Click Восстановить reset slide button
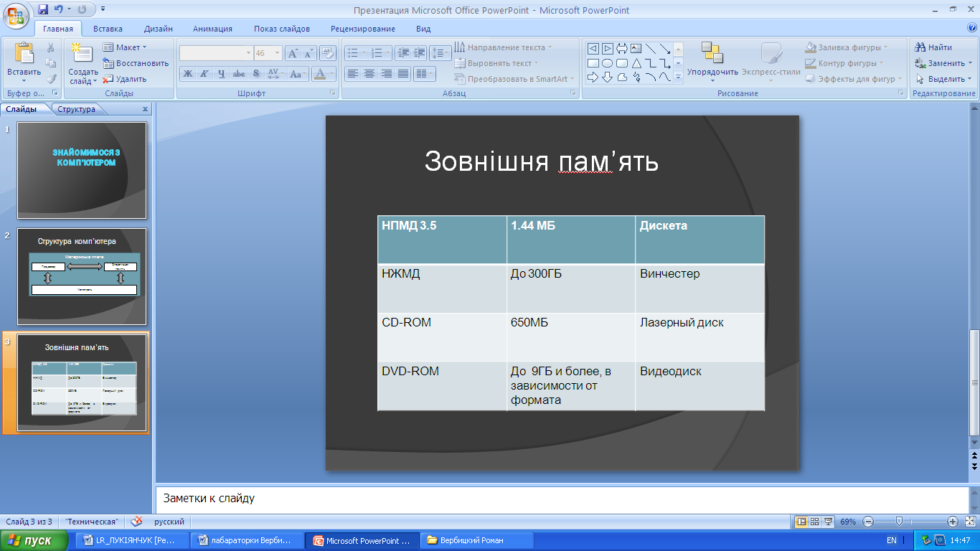This screenshot has height=551, width=980. [136, 63]
